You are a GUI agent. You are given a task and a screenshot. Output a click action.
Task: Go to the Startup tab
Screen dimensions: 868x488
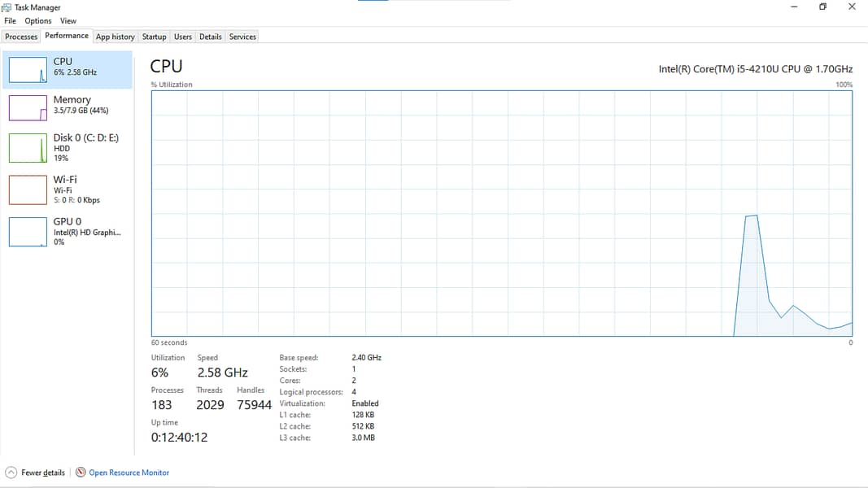coord(154,37)
